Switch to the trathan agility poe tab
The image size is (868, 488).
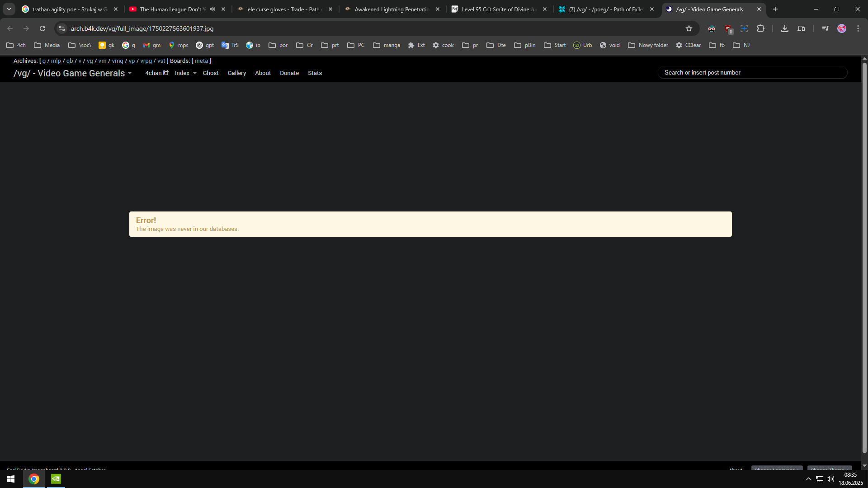pyautogui.click(x=70, y=9)
